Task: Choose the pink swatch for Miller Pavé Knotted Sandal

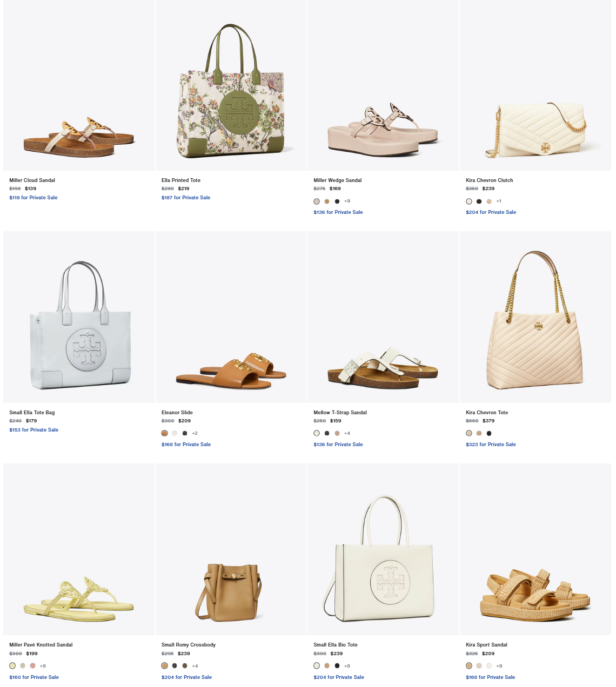Action: click(x=33, y=665)
